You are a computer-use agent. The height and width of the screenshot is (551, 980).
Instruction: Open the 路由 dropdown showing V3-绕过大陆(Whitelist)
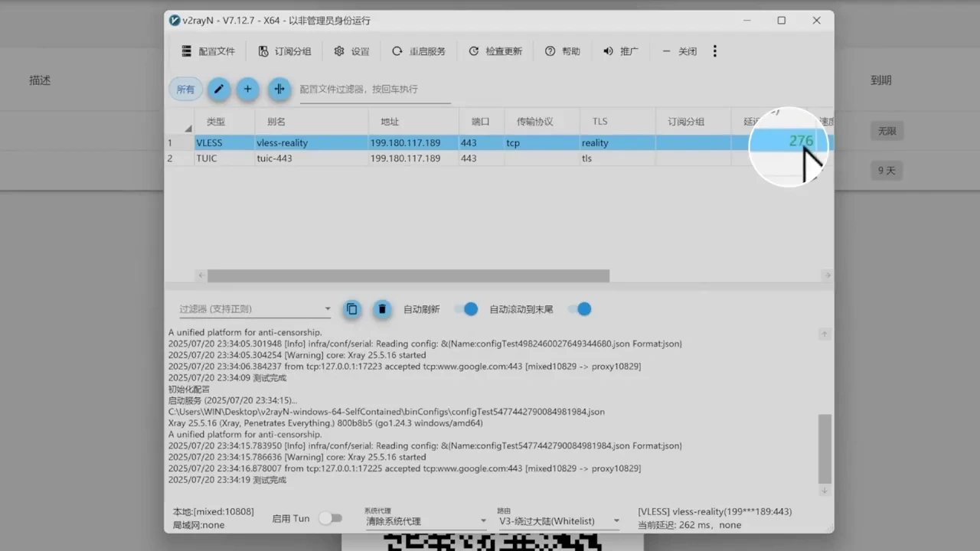559,521
